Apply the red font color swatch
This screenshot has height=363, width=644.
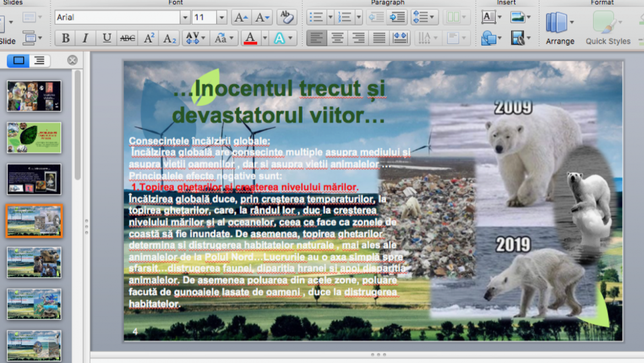pos(250,38)
